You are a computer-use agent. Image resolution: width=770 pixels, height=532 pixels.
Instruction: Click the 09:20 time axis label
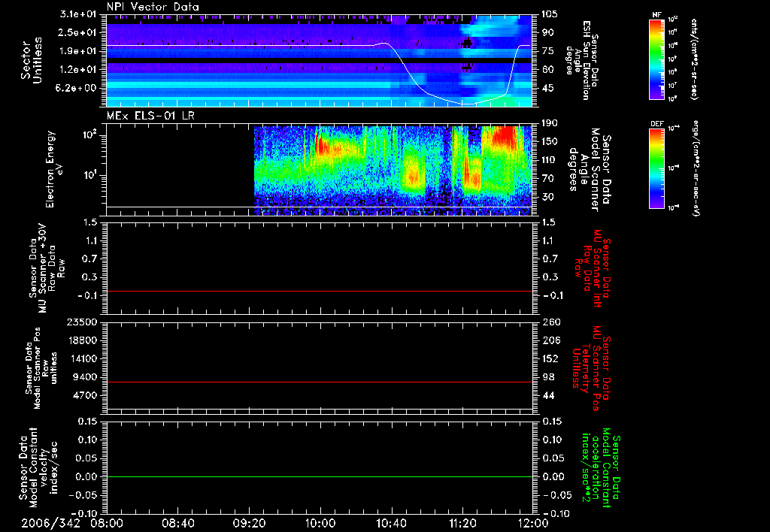pos(249,522)
